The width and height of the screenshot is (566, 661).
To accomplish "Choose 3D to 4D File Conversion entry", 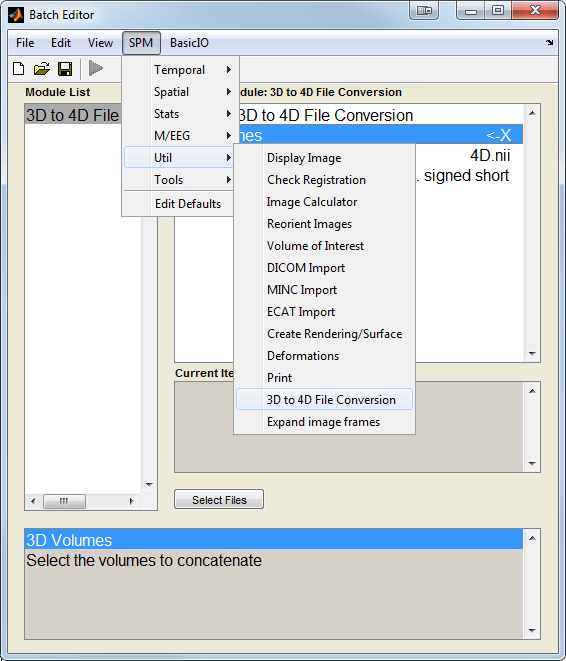I will tap(325, 399).
